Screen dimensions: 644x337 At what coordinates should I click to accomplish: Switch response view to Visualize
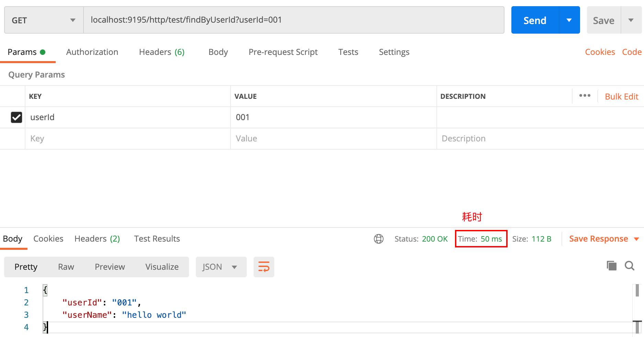(x=162, y=267)
